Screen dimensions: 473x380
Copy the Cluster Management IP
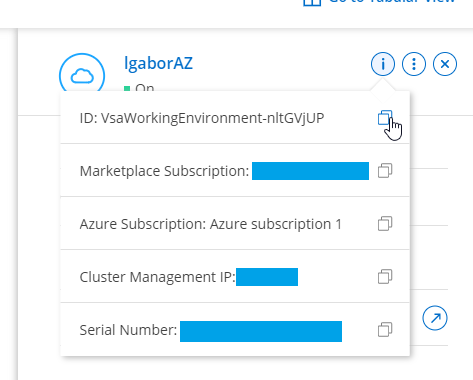(x=385, y=277)
